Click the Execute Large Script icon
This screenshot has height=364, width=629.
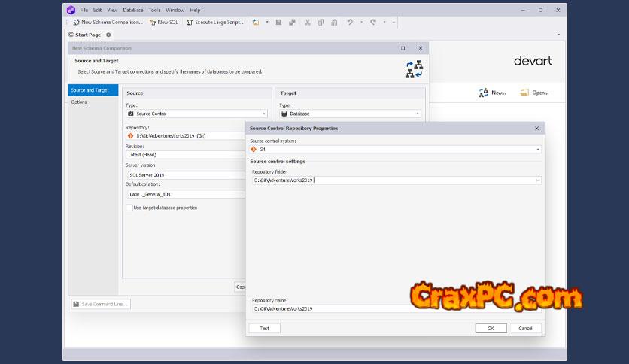coord(190,23)
